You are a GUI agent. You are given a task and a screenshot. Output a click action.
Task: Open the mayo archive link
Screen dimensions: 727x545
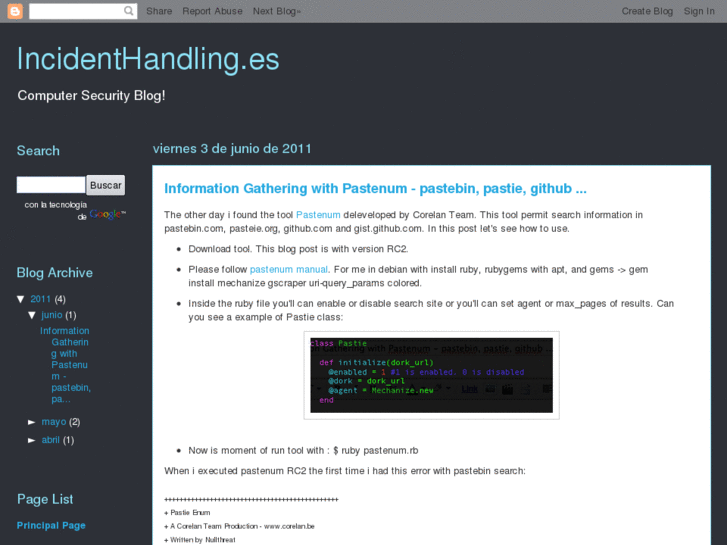[54, 422]
